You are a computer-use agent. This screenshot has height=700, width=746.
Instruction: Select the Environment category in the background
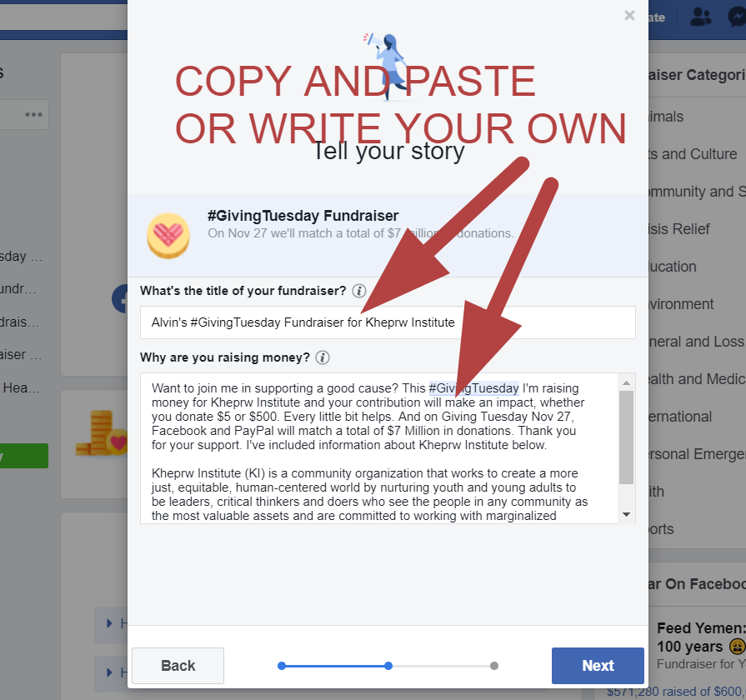(681, 304)
